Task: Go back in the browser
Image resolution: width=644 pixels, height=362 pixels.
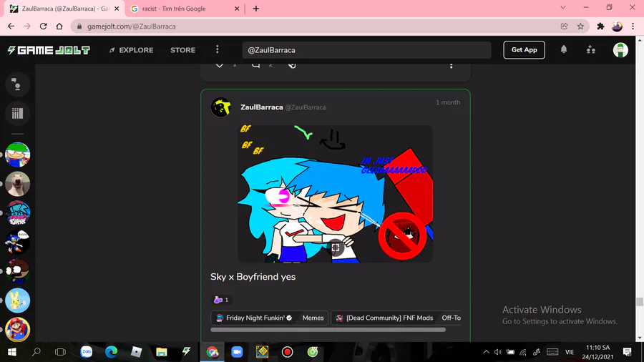Action: [x=11, y=26]
